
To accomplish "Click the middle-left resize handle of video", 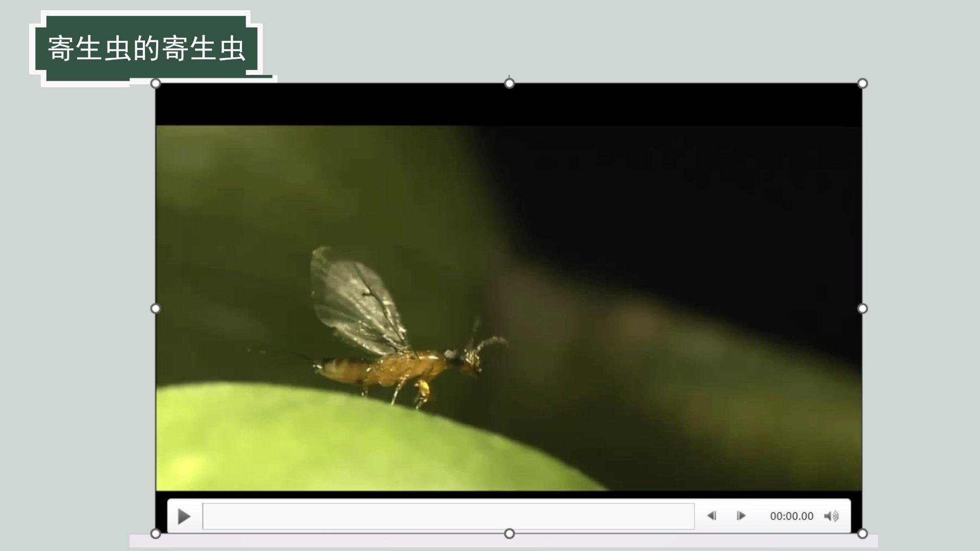I will pos(156,308).
